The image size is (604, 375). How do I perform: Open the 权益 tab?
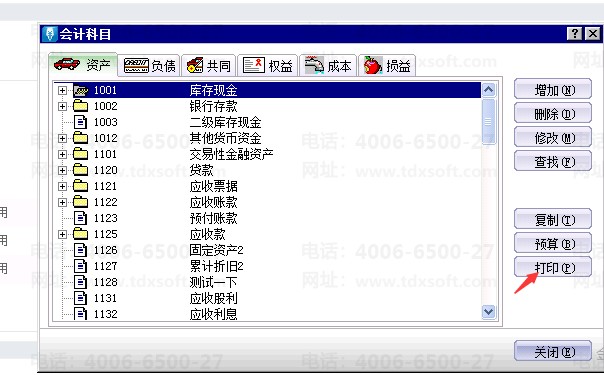pos(267,66)
